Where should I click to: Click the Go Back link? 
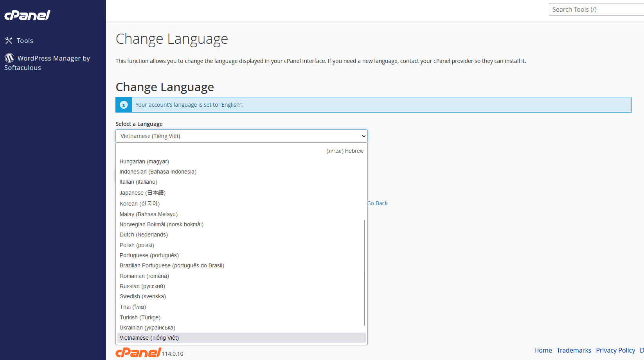click(378, 203)
